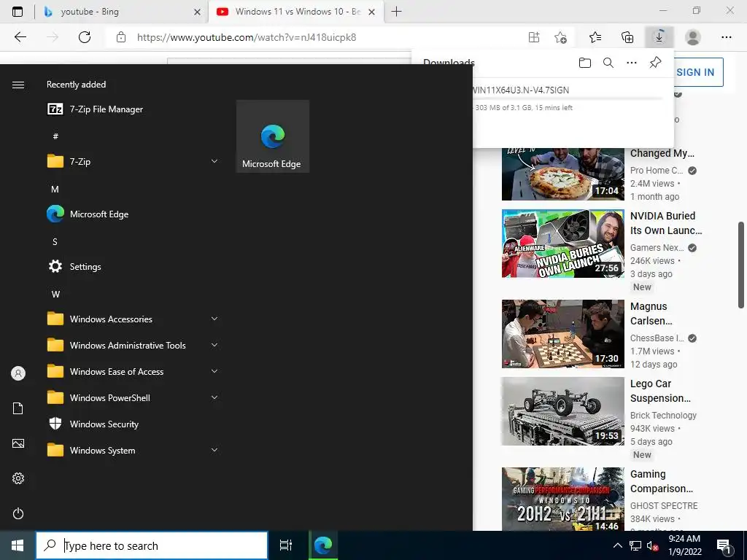Click the Microsoft Edge pinned tile
Screen dimensions: 747x560
tap(273, 136)
